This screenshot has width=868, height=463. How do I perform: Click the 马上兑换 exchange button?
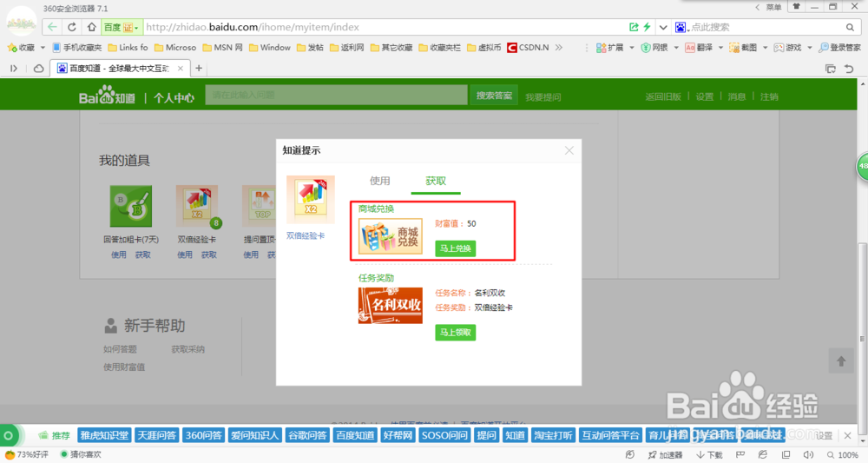tap(455, 248)
